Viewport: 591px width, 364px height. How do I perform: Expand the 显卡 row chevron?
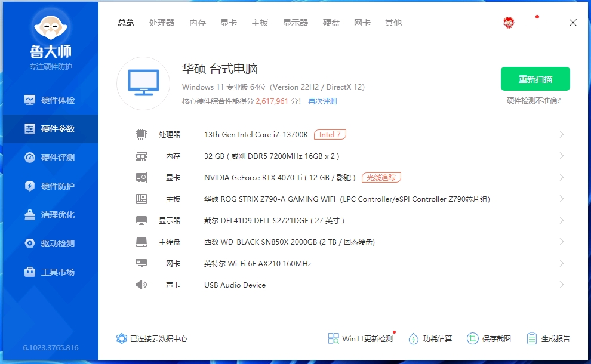click(562, 177)
